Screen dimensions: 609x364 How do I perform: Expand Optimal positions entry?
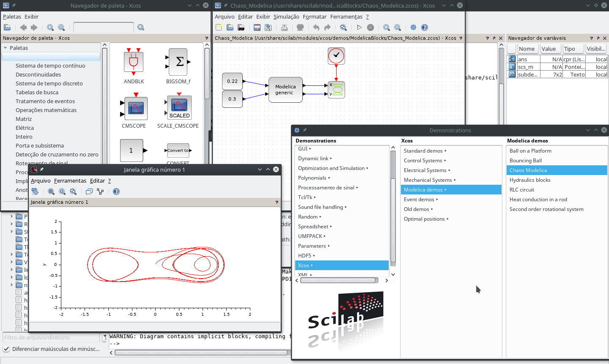[426, 219]
